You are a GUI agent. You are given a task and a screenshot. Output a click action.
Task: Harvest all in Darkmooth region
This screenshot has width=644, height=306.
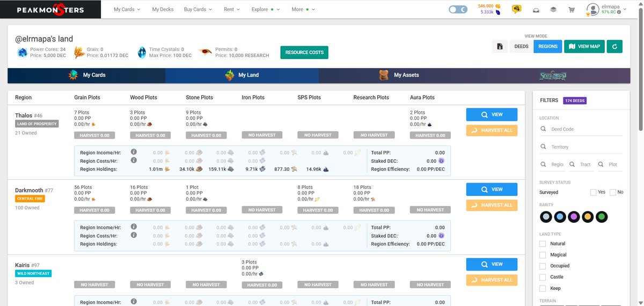[492, 205]
